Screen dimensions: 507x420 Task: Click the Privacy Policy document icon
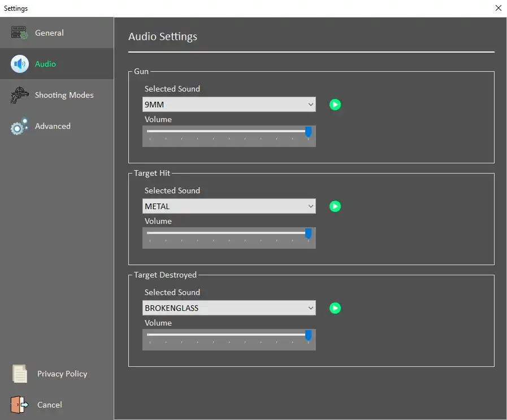pyautogui.click(x=20, y=374)
